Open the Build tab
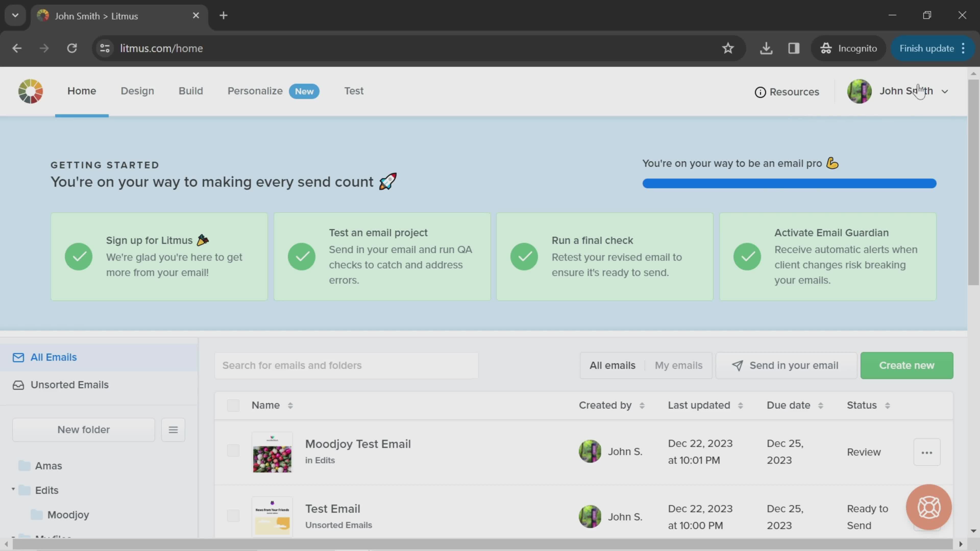Screen dimensions: 980x551 (191, 91)
